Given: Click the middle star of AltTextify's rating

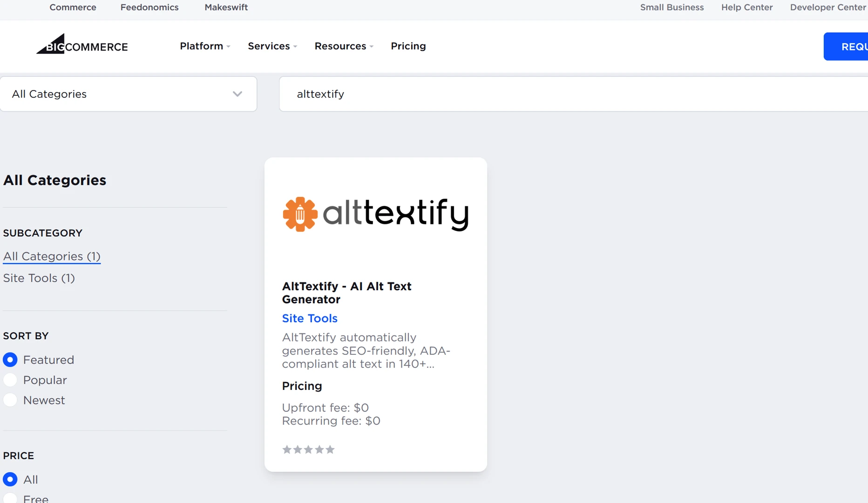Looking at the screenshot, I should pos(308,449).
